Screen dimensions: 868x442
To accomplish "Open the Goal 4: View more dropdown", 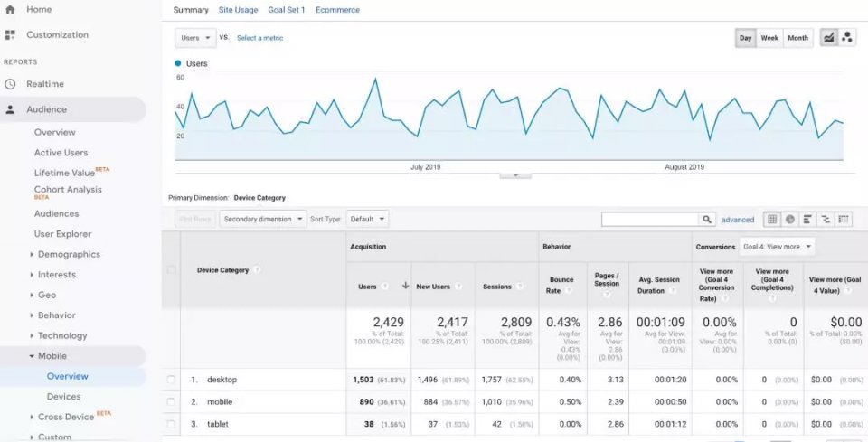I will coord(778,247).
